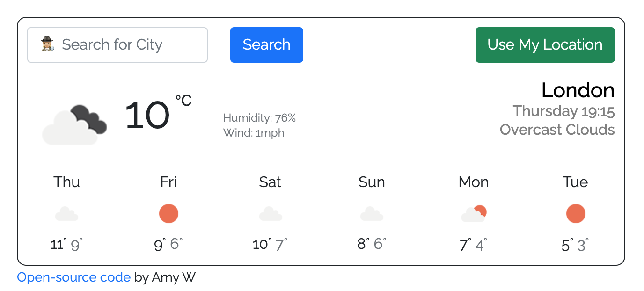The width and height of the screenshot is (644, 291).
Task: Click the °C temperature unit label
Action: [x=183, y=100]
